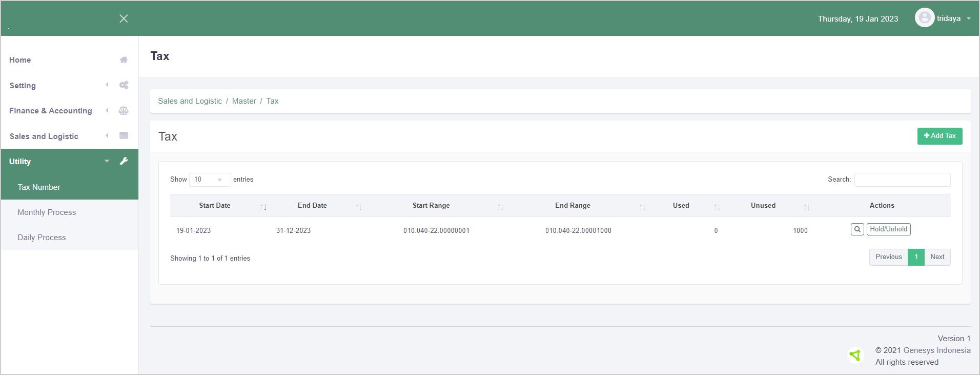
Task: Open the Monthly Process menu item
Action: point(47,212)
